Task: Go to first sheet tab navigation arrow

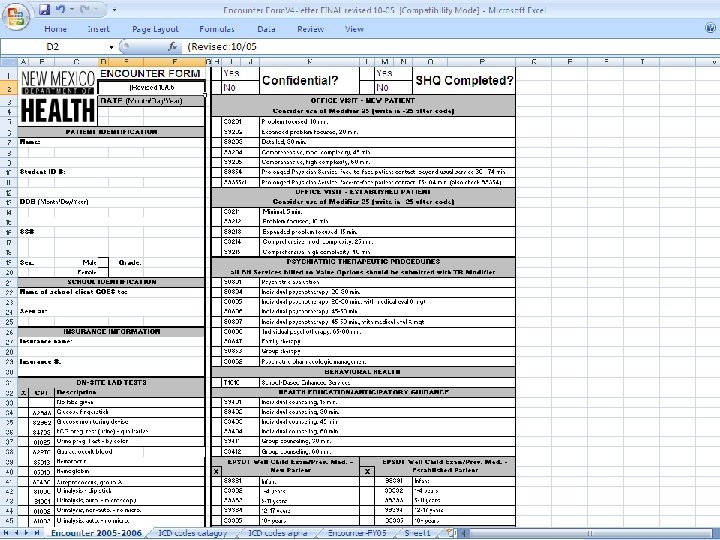Action: 6,533
